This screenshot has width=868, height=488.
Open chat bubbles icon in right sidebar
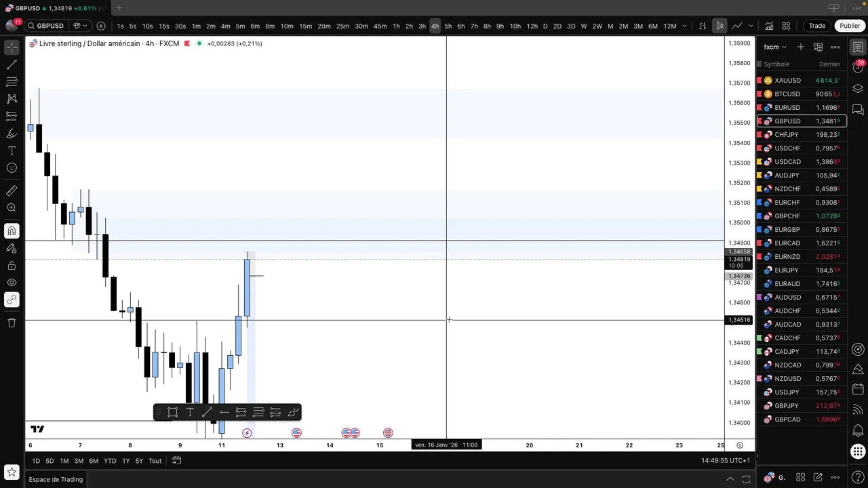[x=858, y=109]
